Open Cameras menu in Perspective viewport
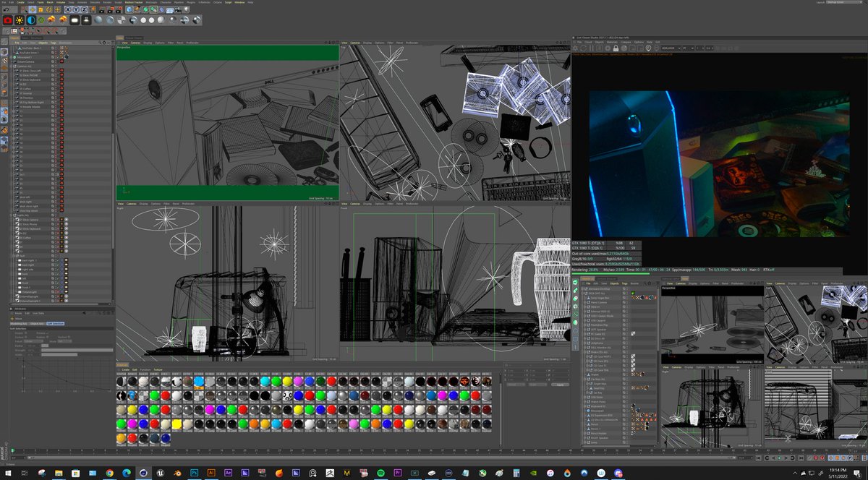This screenshot has height=480, width=868. 135,43
